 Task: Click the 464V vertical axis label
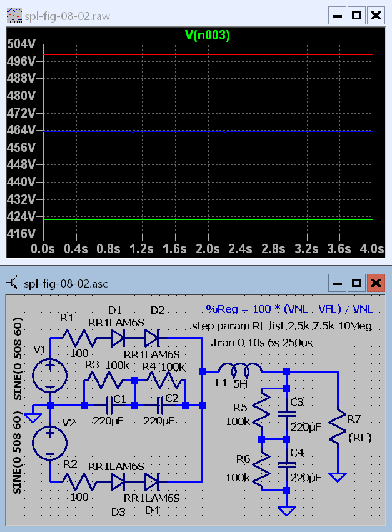[19, 131]
